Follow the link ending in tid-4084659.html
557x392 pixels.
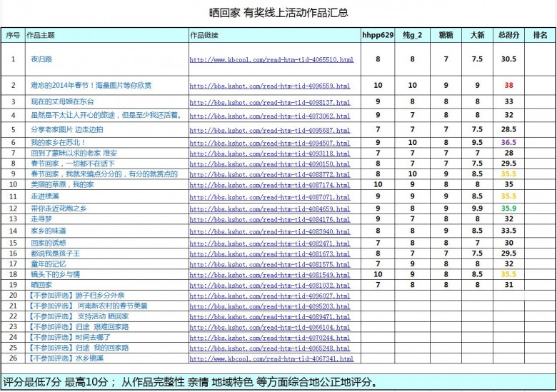(270, 209)
